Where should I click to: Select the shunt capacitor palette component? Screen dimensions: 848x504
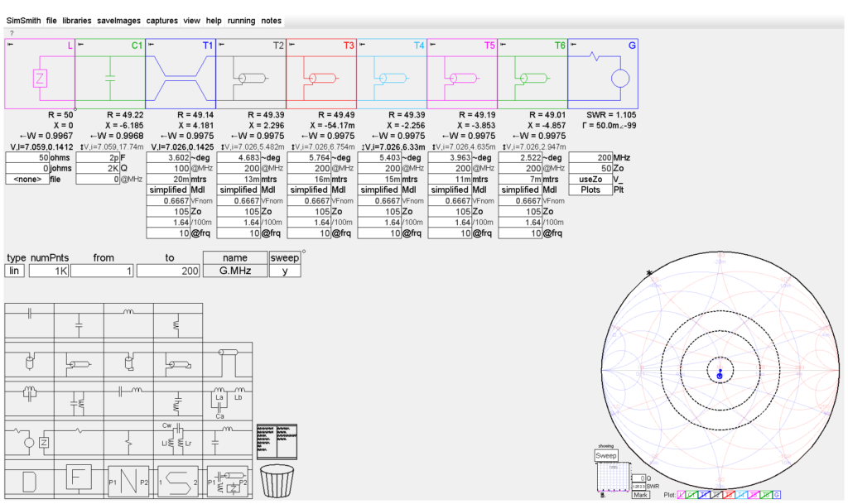(x=79, y=321)
